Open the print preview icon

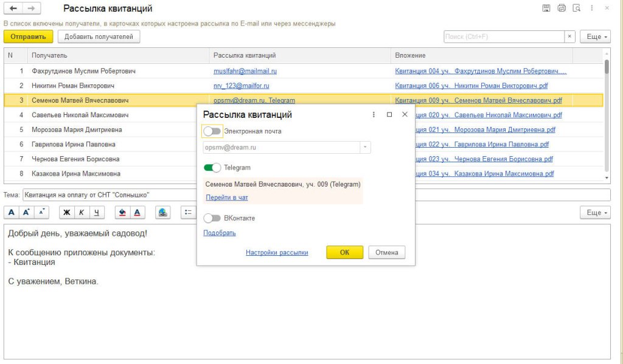[x=576, y=9]
